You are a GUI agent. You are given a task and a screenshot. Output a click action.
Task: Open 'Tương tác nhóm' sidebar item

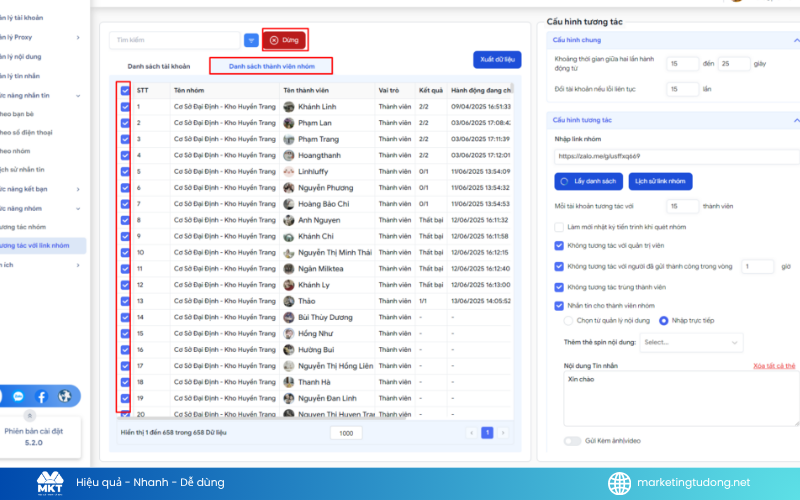tap(23, 227)
